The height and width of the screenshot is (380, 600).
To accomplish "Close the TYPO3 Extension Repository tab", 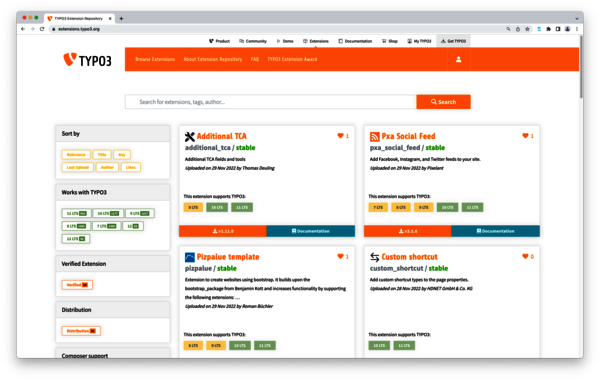I will (110, 18).
